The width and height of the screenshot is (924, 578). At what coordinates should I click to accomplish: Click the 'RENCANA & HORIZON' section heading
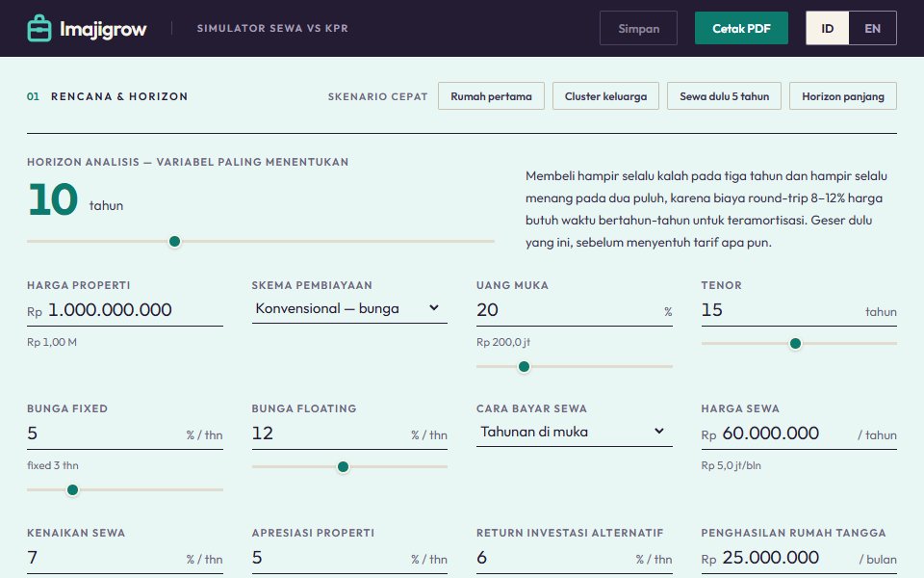click(119, 96)
